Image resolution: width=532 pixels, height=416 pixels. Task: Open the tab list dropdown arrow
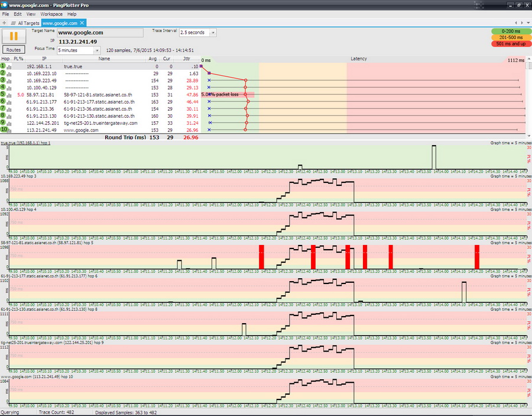tap(528, 22)
